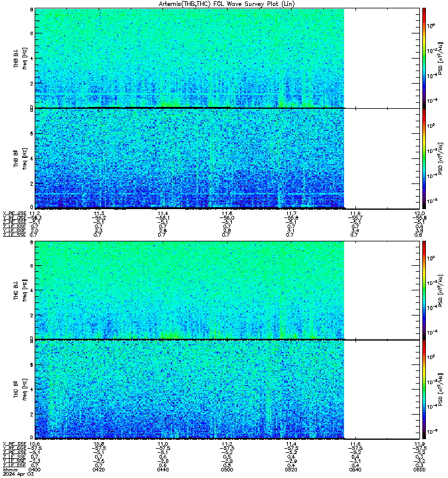Image resolution: width=448 pixels, height=478 pixels.
Task: Select the "0520" time label
Action: pos(291,470)
